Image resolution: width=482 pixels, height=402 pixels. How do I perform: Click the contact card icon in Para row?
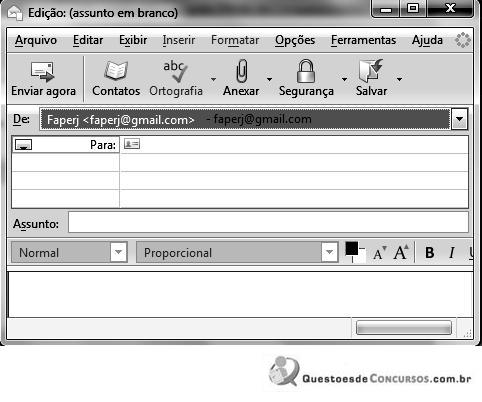point(132,144)
